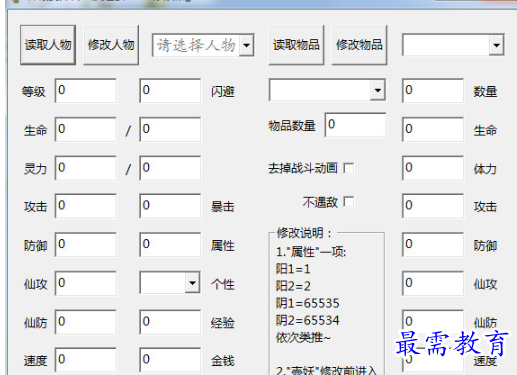
Task: Click the 修改说明 group heading
Action: click(304, 233)
